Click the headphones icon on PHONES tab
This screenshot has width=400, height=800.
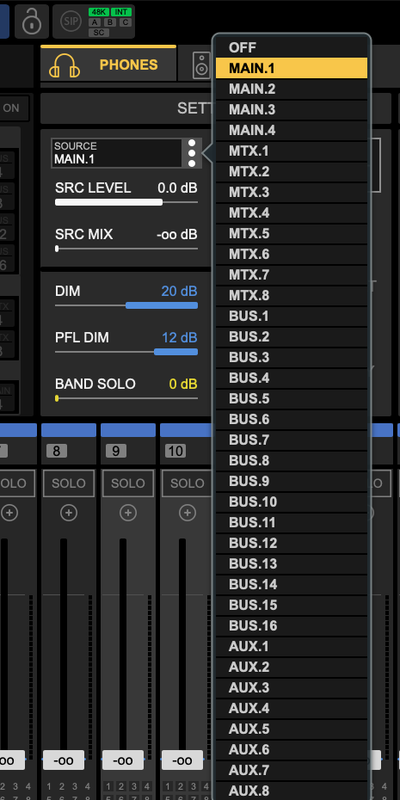tap(64, 65)
